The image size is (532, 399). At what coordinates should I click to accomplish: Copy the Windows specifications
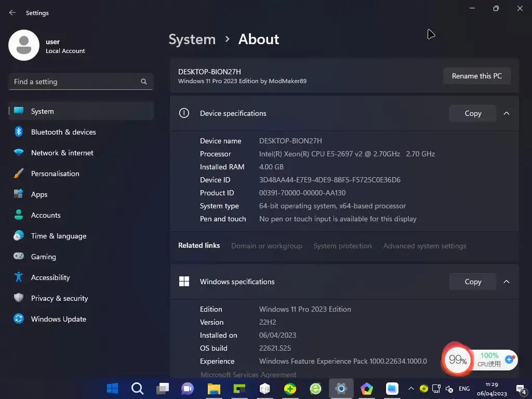click(x=473, y=282)
